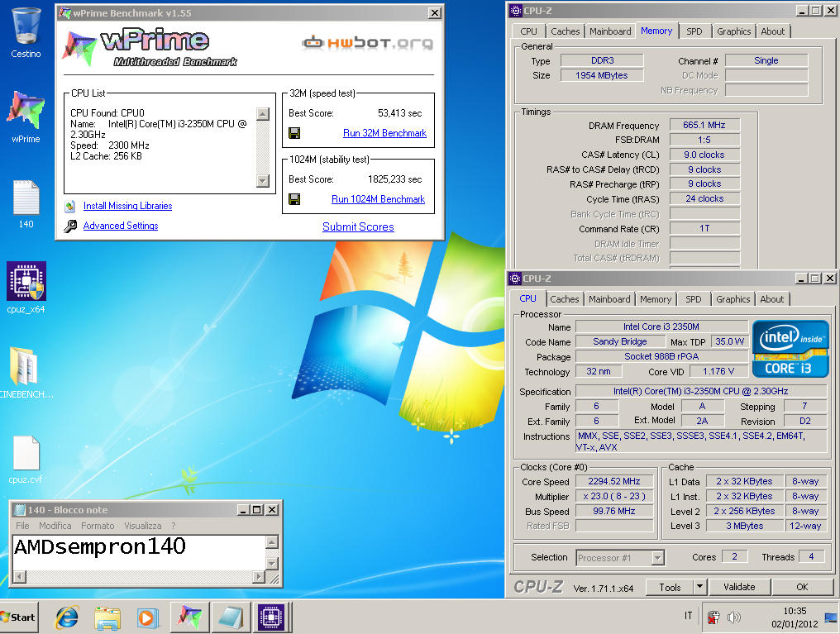Open the SPD tab in upper CPU-Z
840x634 pixels.
[x=694, y=31]
